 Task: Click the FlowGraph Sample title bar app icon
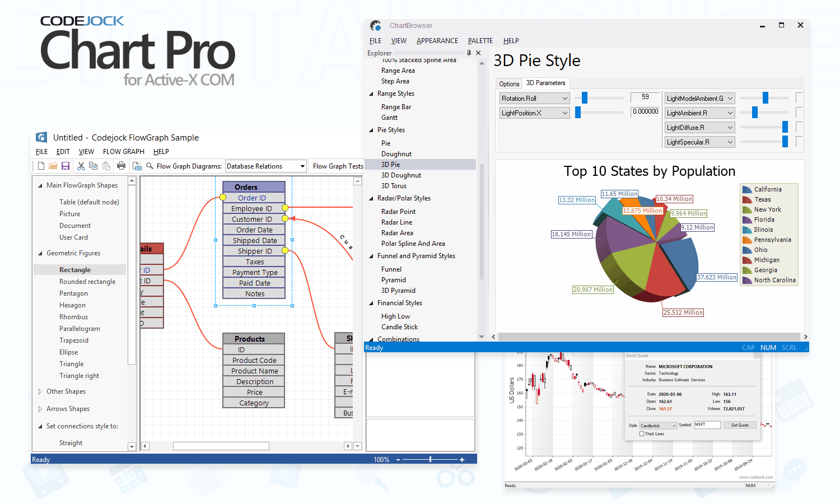(41, 137)
